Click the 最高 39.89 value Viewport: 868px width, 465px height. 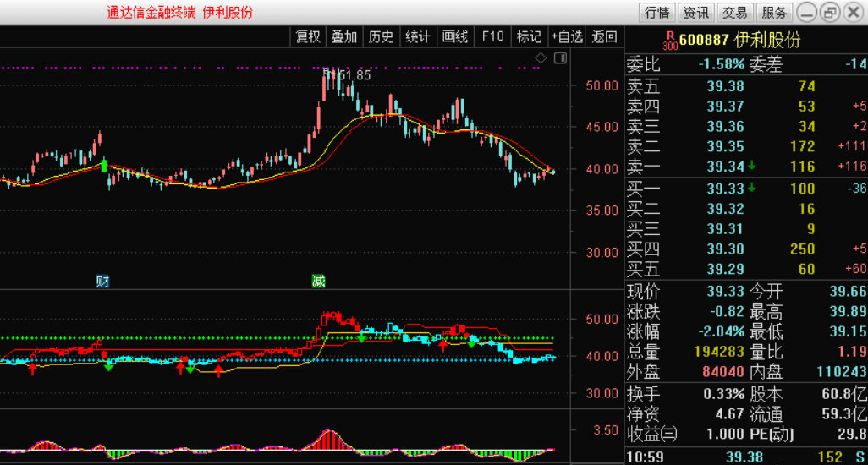[x=848, y=311]
